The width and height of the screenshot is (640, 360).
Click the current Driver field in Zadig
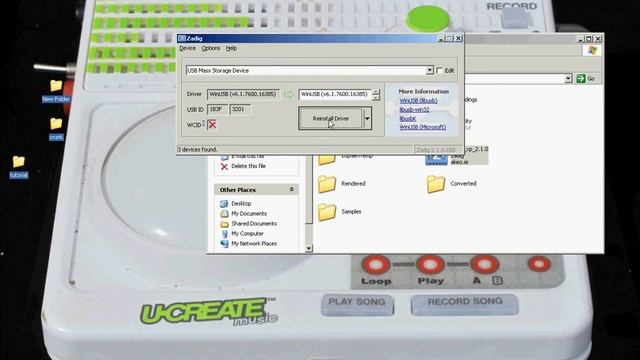(x=243, y=94)
